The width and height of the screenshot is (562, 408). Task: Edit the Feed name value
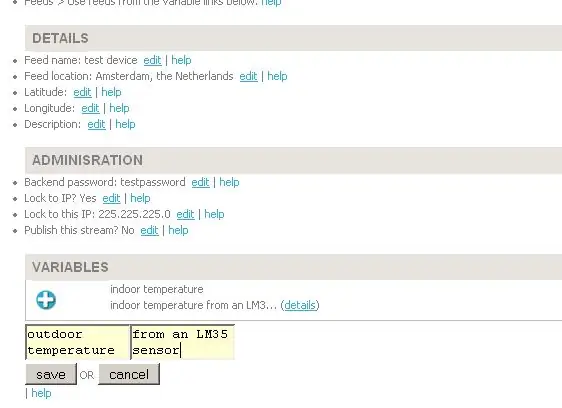(x=152, y=60)
